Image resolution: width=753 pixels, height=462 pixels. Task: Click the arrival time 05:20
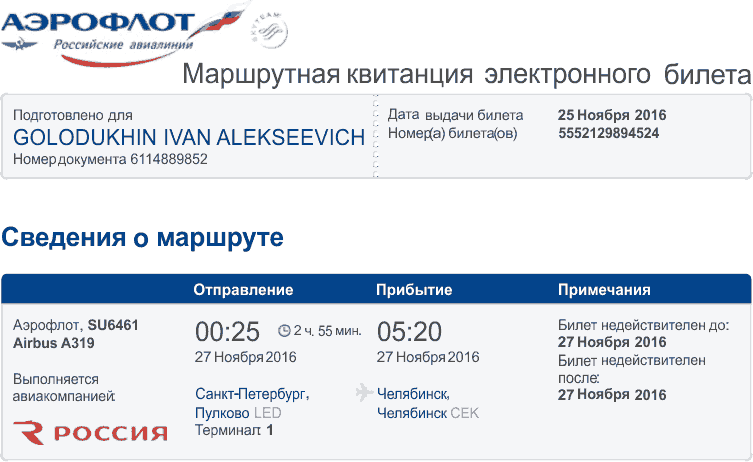tap(409, 331)
